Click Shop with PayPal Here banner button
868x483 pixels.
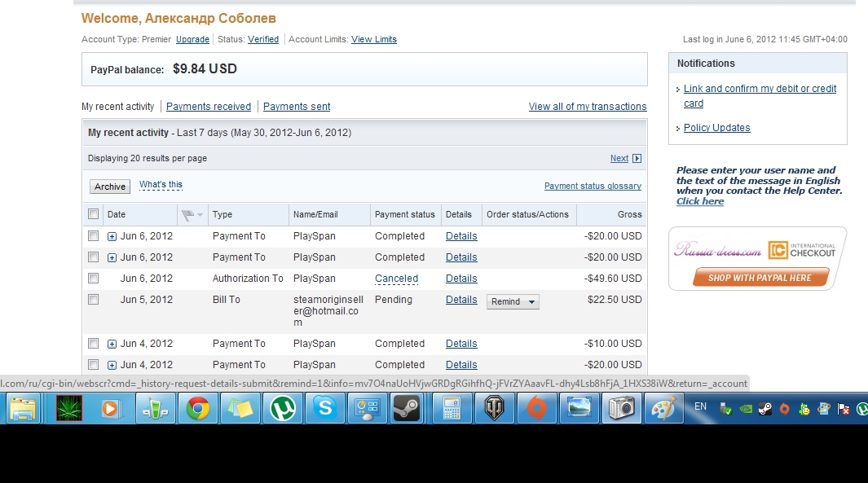click(x=760, y=277)
